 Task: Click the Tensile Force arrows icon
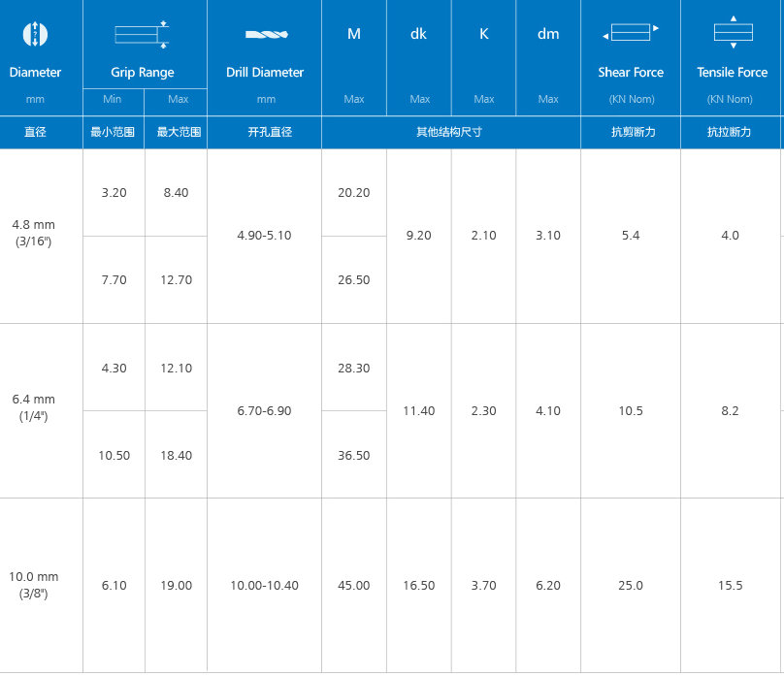(x=733, y=33)
